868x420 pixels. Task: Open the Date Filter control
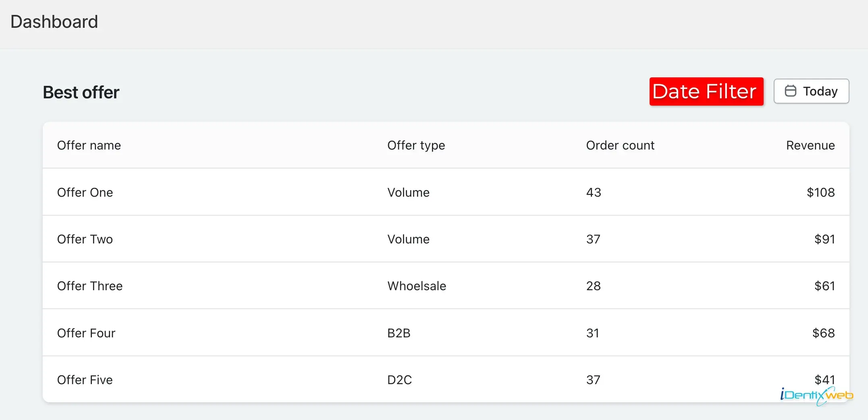(x=706, y=91)
